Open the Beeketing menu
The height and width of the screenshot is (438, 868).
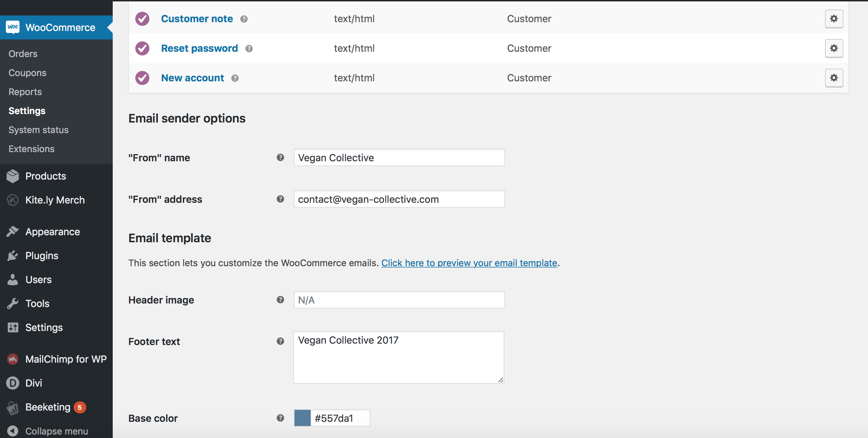[x=56, y=407]
